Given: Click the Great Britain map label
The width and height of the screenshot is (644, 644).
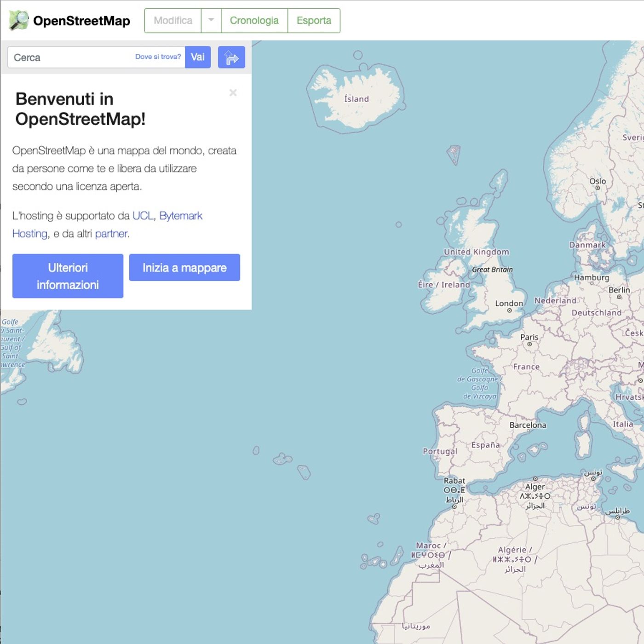Looking at the screenshot, I should tap(492, 270).
